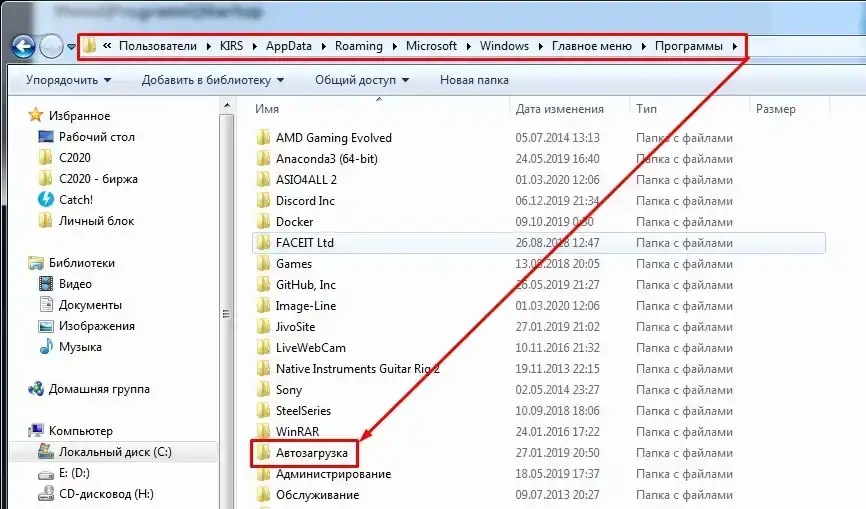Click the navigation pane scroll up arrow
Image resolution: width=866 pixels, height=509 pixels.
pyautogui.click(x=226, y=105)
